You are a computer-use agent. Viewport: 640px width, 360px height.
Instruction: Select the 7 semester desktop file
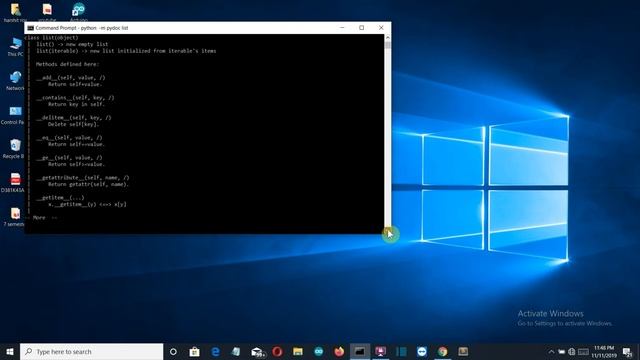click(14, 217)
